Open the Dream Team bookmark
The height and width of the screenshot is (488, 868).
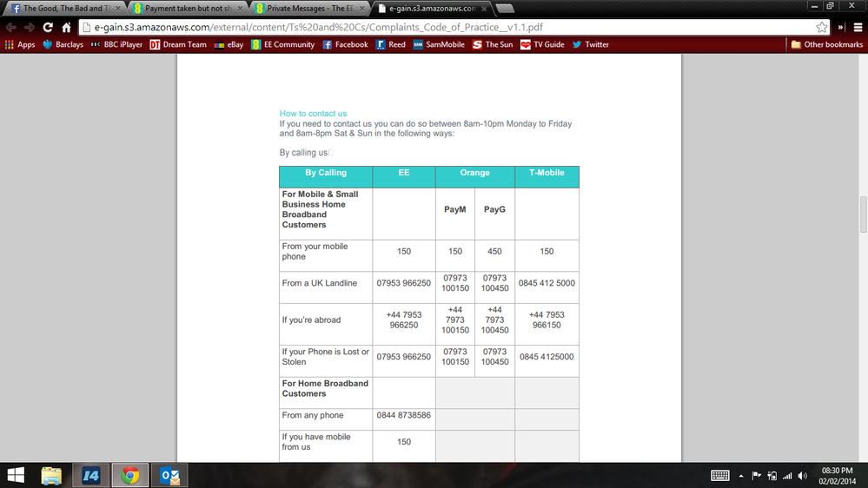178,44
